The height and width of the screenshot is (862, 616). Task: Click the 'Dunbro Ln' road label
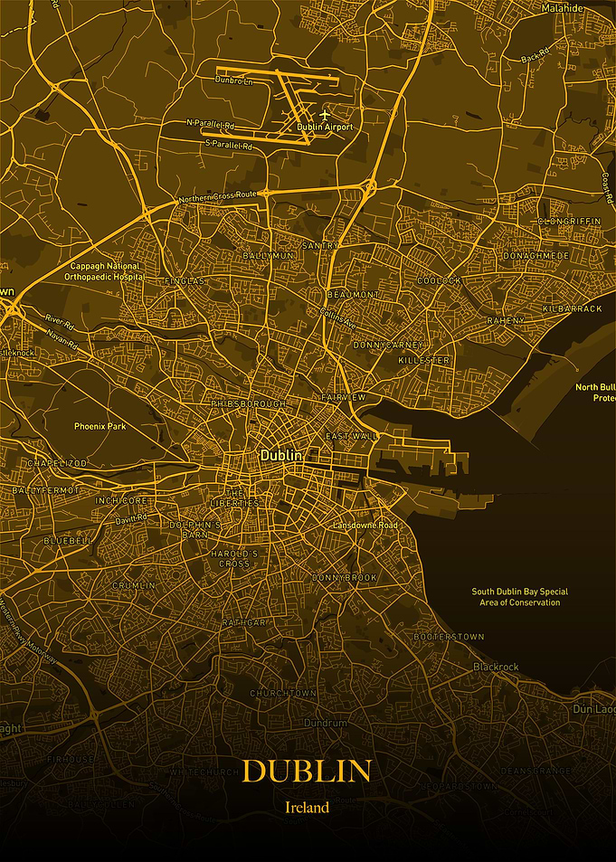(233, 81)
